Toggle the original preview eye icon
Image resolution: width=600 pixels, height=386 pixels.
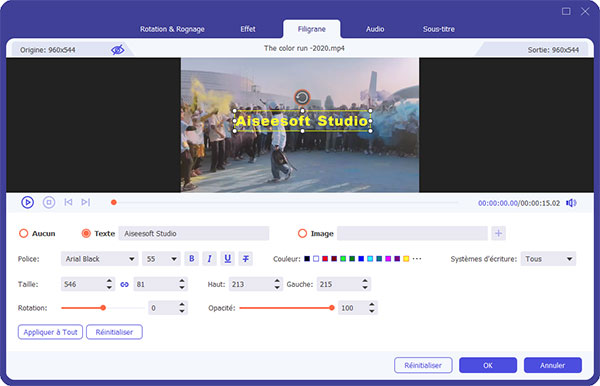pos(117,50)
